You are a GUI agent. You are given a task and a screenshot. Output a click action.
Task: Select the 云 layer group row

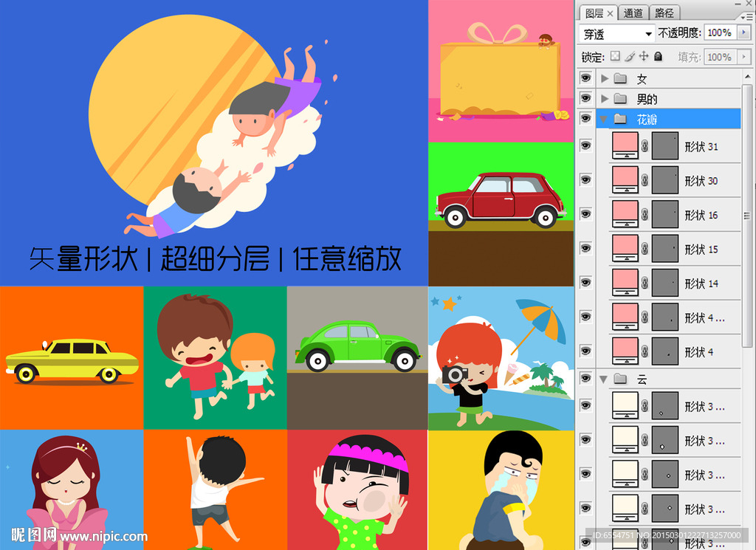669,379
